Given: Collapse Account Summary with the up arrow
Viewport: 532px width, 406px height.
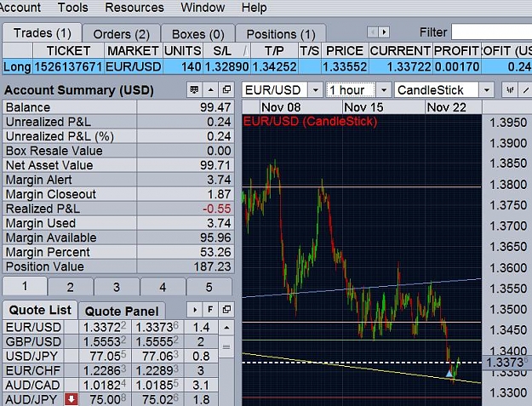Looking at the screenshot, I should (211, 90).
